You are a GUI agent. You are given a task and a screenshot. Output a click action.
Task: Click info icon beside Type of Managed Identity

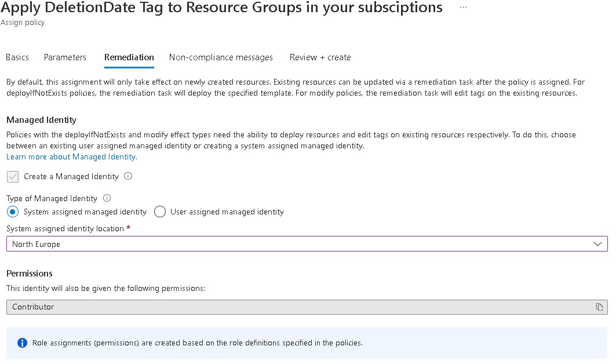107,198
